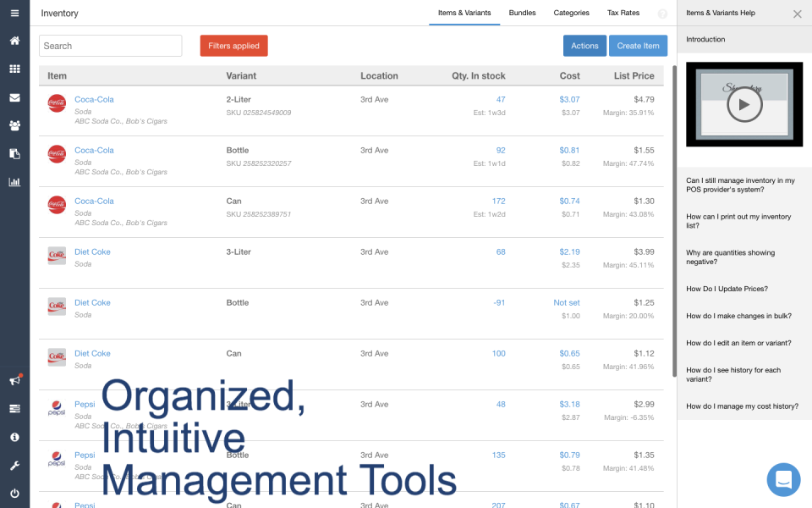This screenshot has width=812, height=508.
Task: Switch to the Bundles tab
Action: coord(522,13)
